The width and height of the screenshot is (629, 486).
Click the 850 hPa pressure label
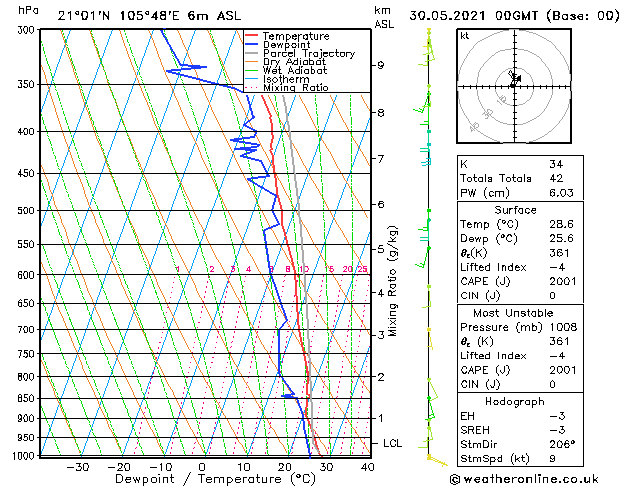28,399
